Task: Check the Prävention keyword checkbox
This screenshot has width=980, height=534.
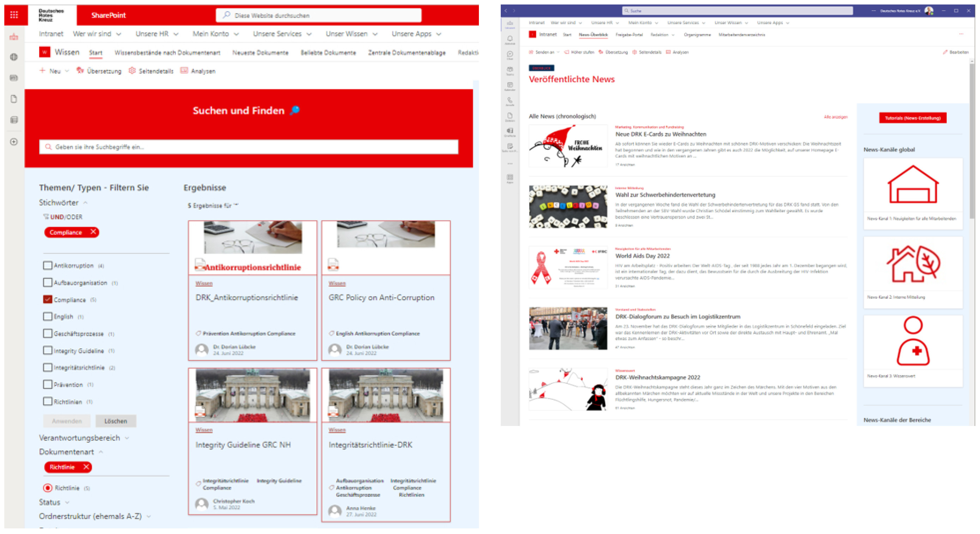Action: 48,384
